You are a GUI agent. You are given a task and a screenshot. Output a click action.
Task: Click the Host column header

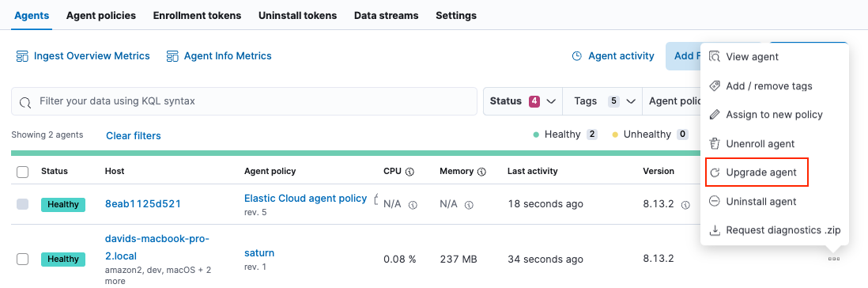pyautogui.click(x=115, y=171)
